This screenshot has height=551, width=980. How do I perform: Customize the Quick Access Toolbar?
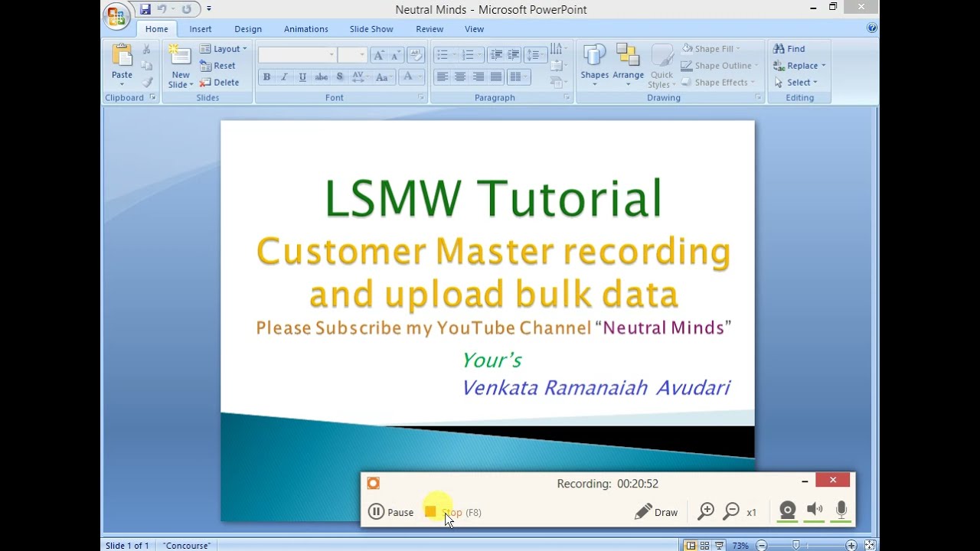209,9
